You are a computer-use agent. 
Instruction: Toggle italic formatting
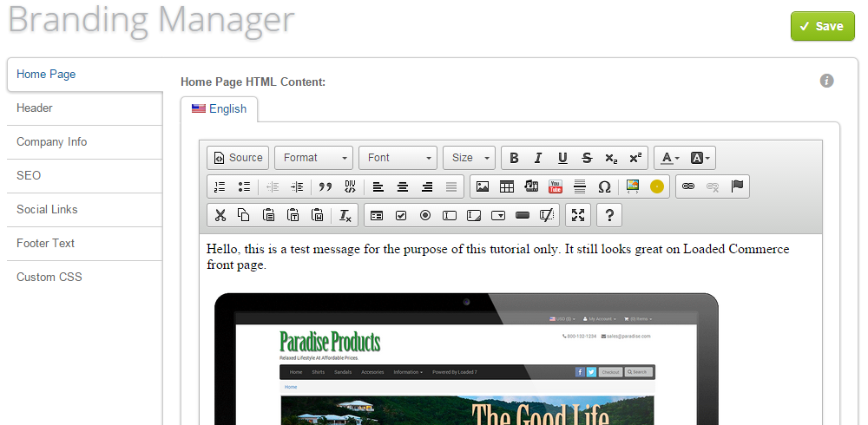538,158
